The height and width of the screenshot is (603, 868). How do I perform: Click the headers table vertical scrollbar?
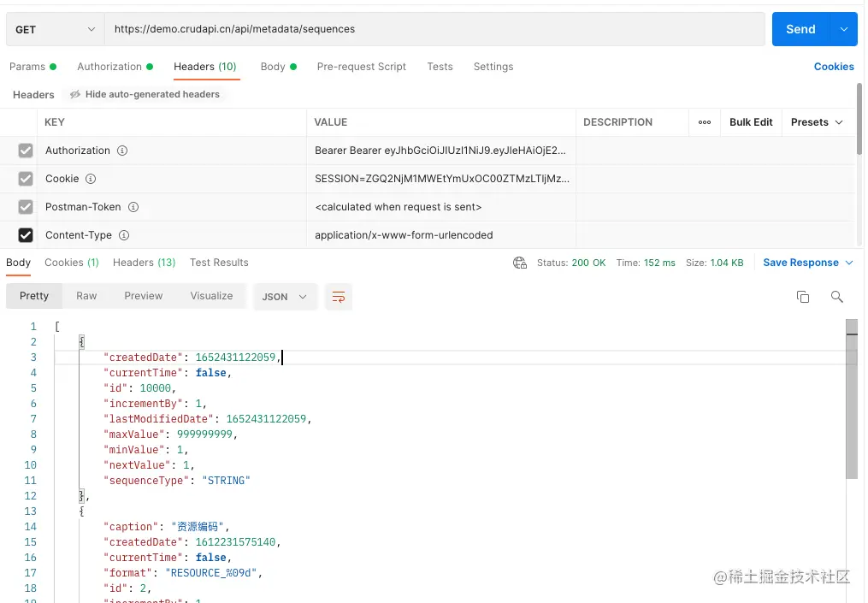(x=859, y=119)
